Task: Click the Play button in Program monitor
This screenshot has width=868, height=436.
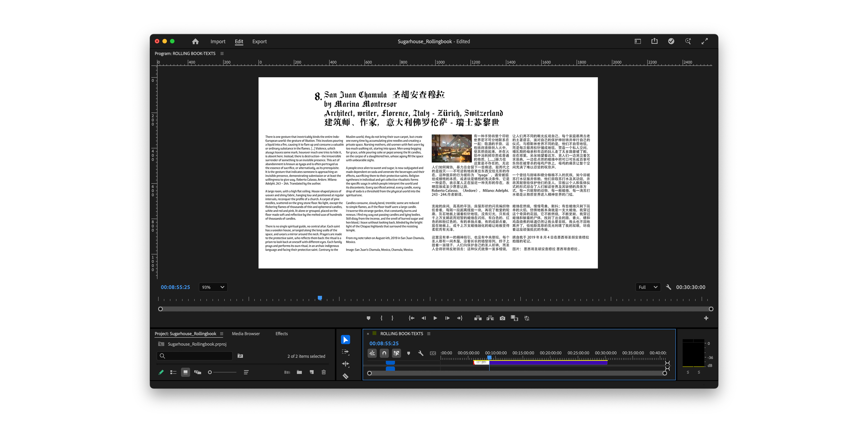Action: pos(435,318)
